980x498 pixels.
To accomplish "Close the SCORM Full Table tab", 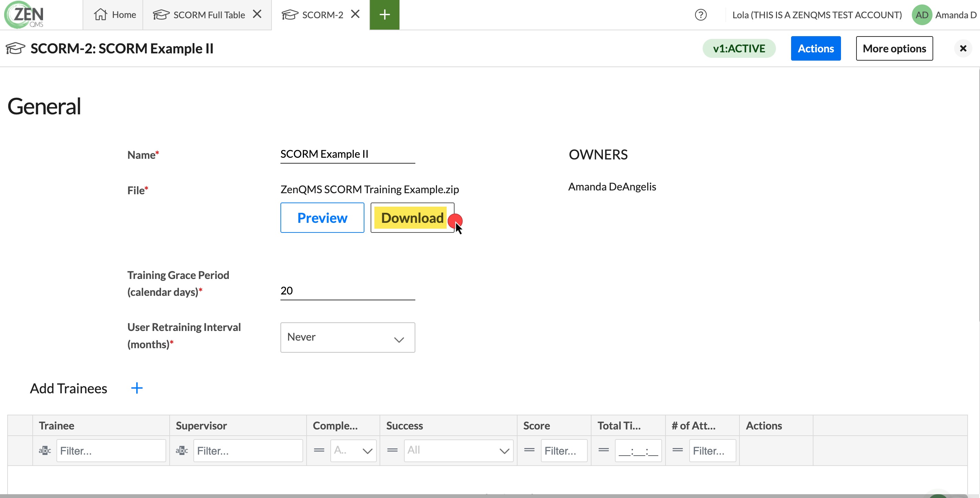I will (x=257, y=14).
